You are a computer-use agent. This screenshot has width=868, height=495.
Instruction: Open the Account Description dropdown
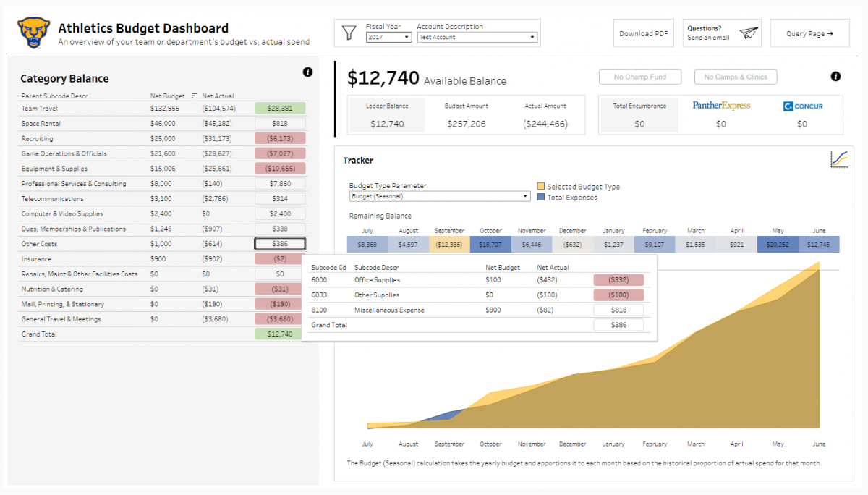click(x=477, y=37)
